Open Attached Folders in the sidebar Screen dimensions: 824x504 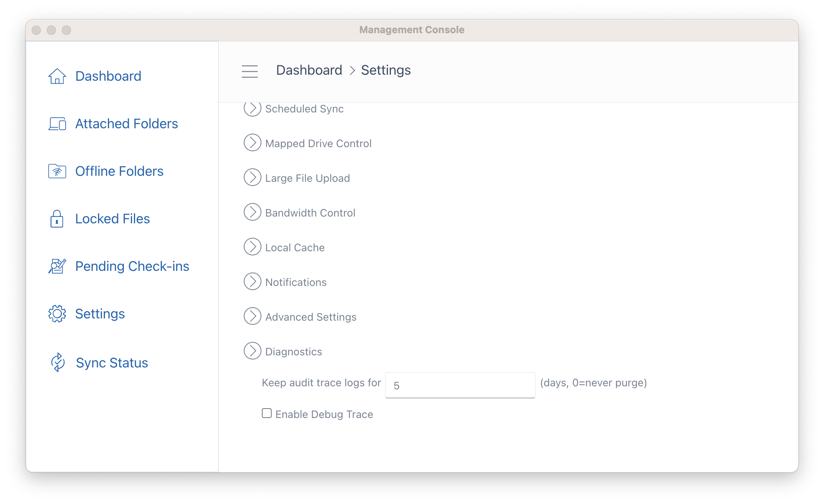click(x=126, y=124)
